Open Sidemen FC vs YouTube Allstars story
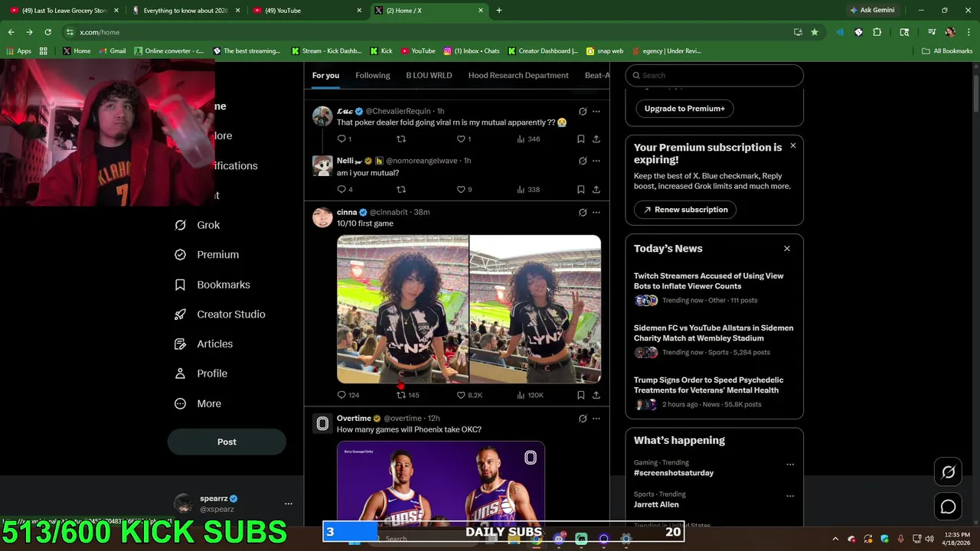 coord(714,333)
